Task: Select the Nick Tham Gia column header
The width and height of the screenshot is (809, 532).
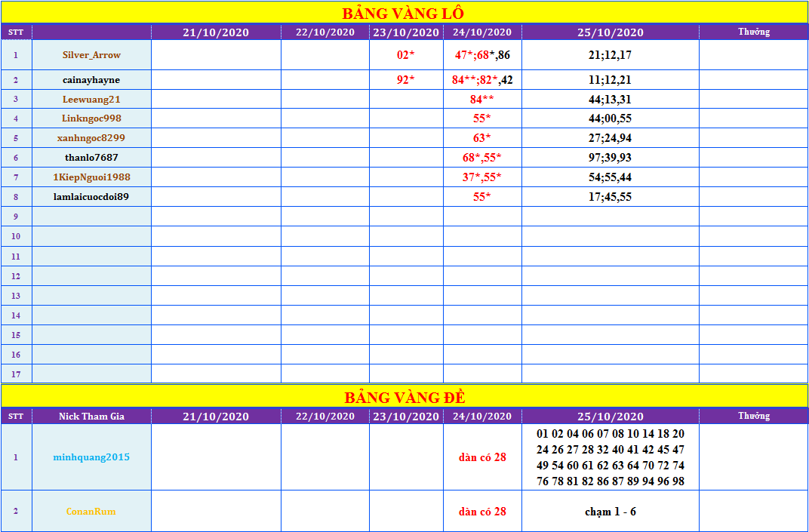Action: click(91, 416)
